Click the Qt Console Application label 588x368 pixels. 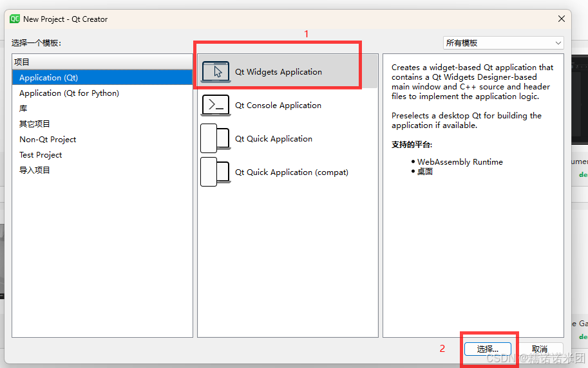click(278, 106)
